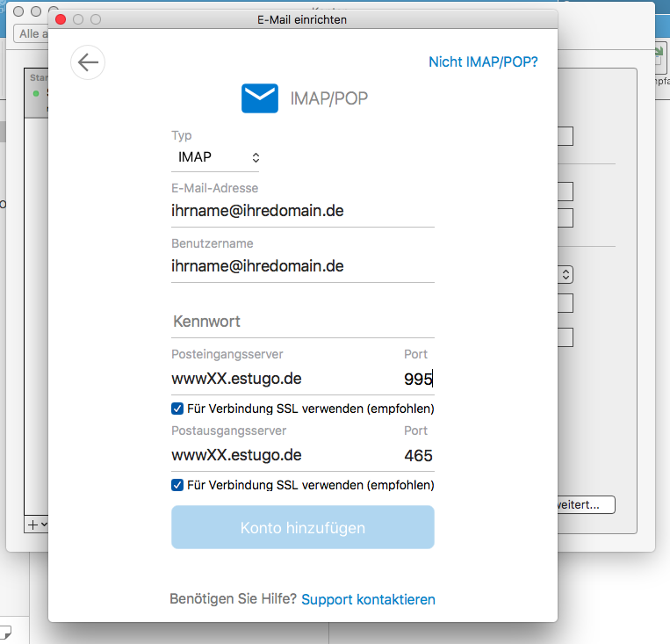
Task: Click the note icon at bottom left
Action: coord(4,631)
